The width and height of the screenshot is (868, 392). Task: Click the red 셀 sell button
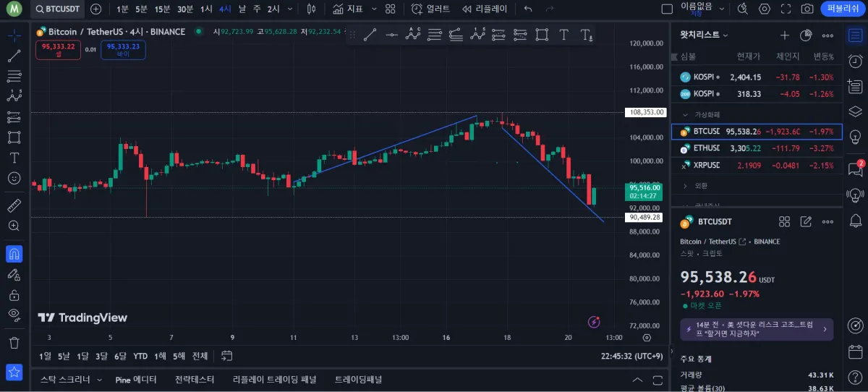(59, 49)
